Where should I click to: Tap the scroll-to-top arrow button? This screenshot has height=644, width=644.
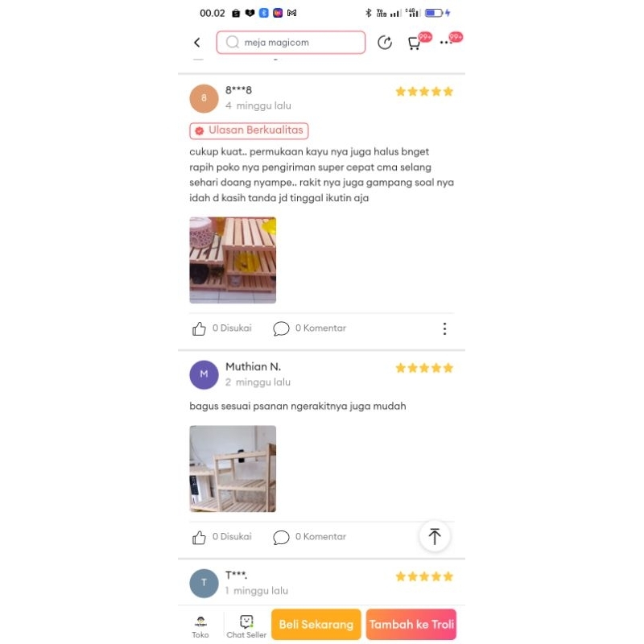coord(435,536)
